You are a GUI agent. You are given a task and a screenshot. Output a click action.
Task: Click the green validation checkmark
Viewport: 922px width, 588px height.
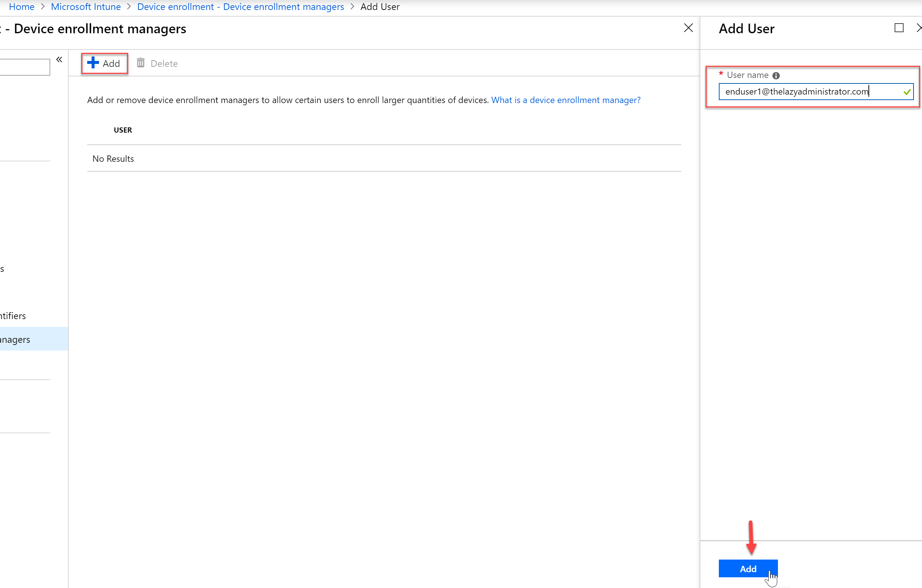907,92
